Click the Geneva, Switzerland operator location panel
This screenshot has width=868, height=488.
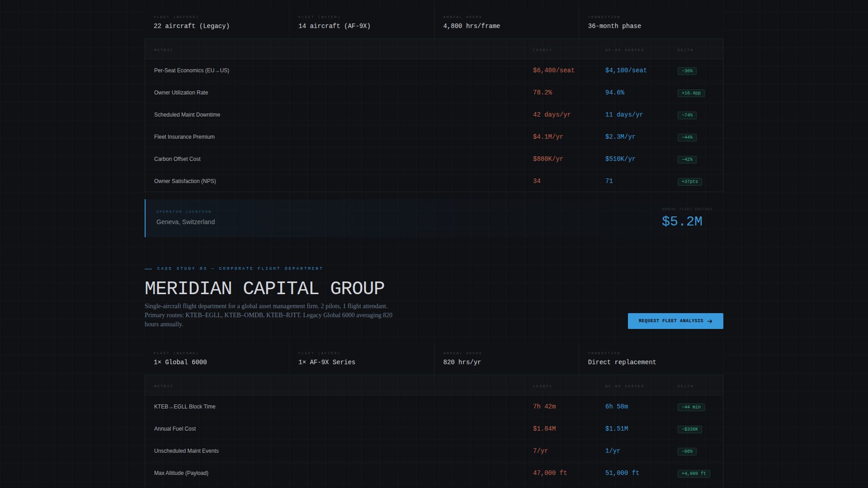185,222
